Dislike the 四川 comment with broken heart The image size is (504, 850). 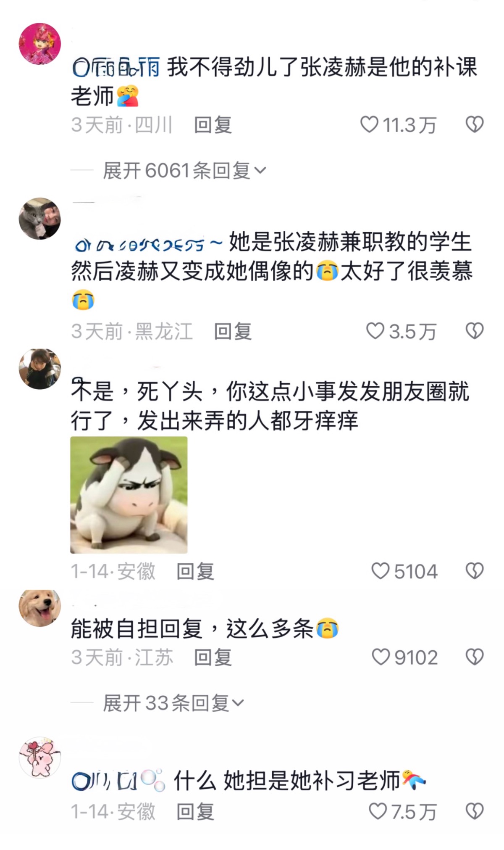point(475,125)
